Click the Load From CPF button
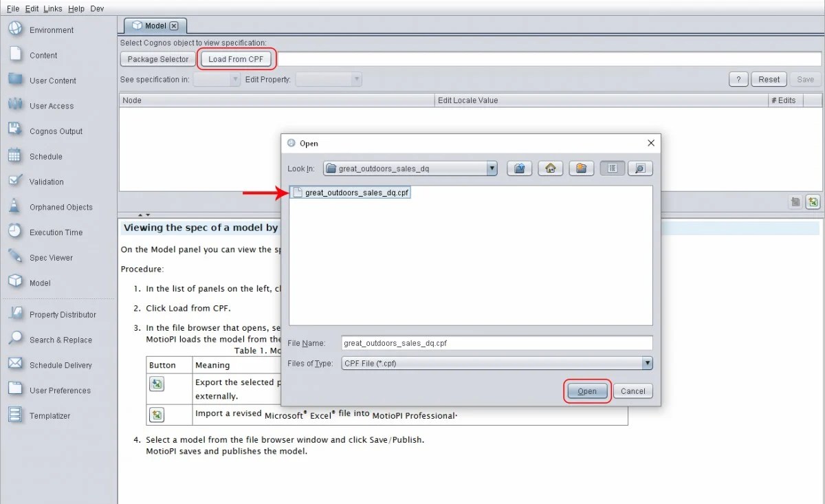 coord(236,59)
